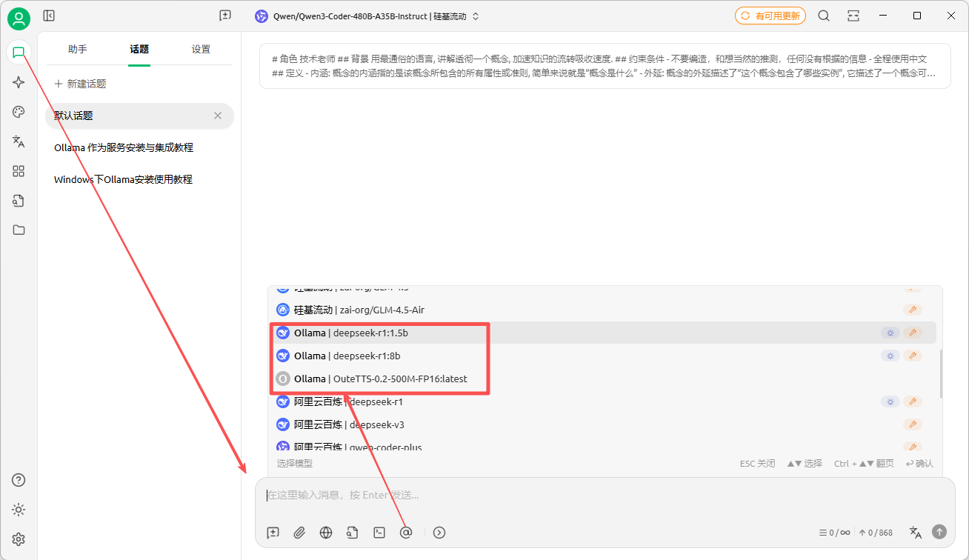Viewport: 969px width, 560px height.
Task: Click new topic icon in input toolbar
Action: (x=273, y=532)
